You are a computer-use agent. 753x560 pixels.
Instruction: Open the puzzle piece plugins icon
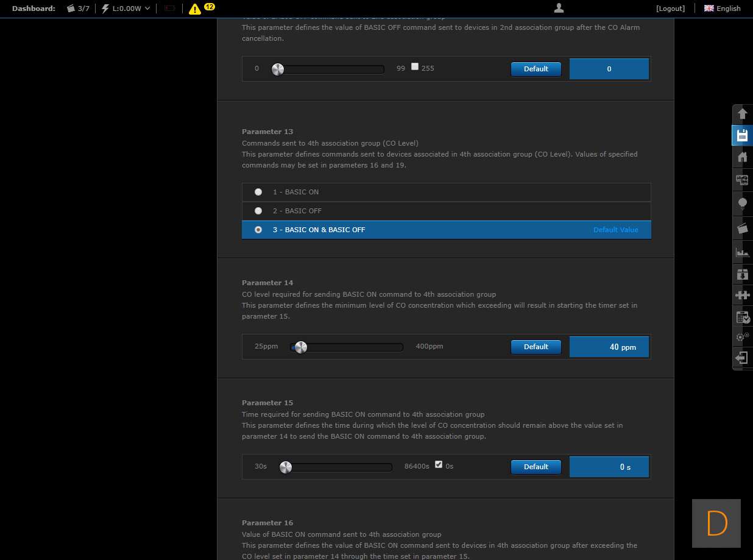click(x=742, y=296)
